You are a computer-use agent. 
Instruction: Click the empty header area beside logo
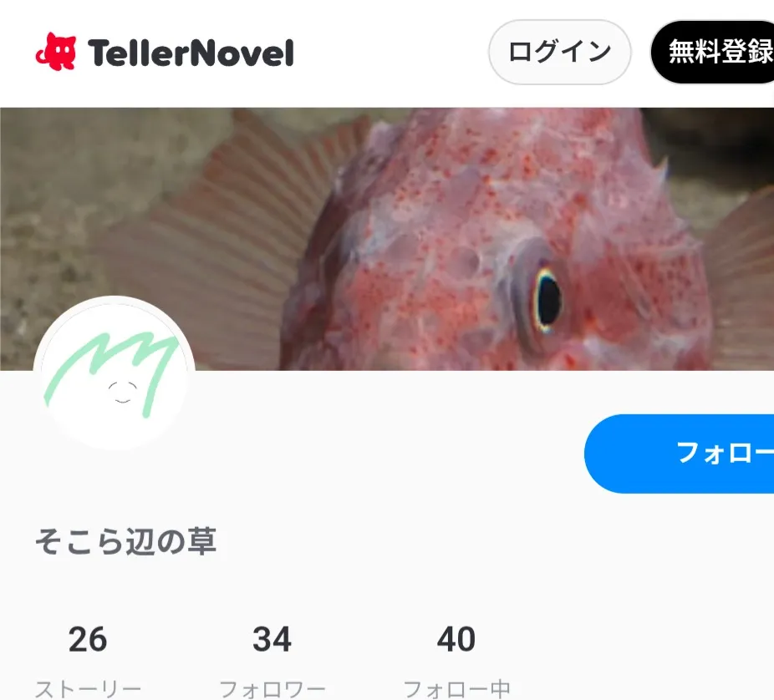point(390,53)
